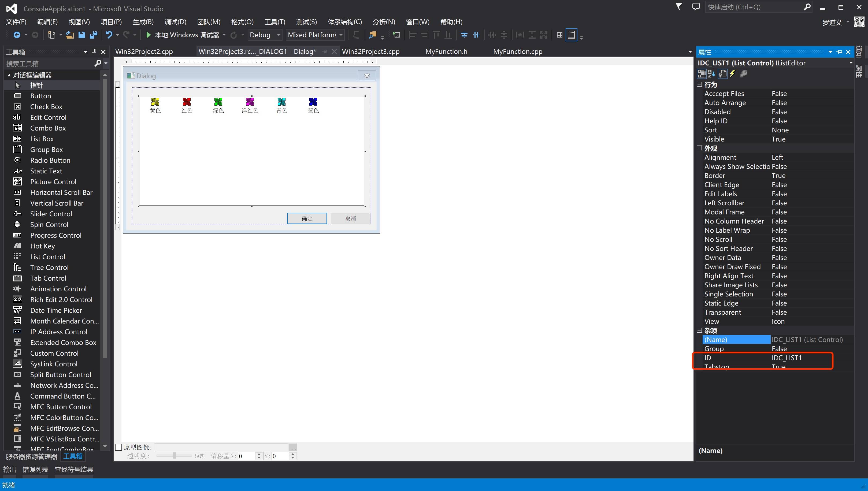Viewport: 868px width, 491px height.
Task: Show alphabetical sort in properties panel
Action: pos(711,73)
